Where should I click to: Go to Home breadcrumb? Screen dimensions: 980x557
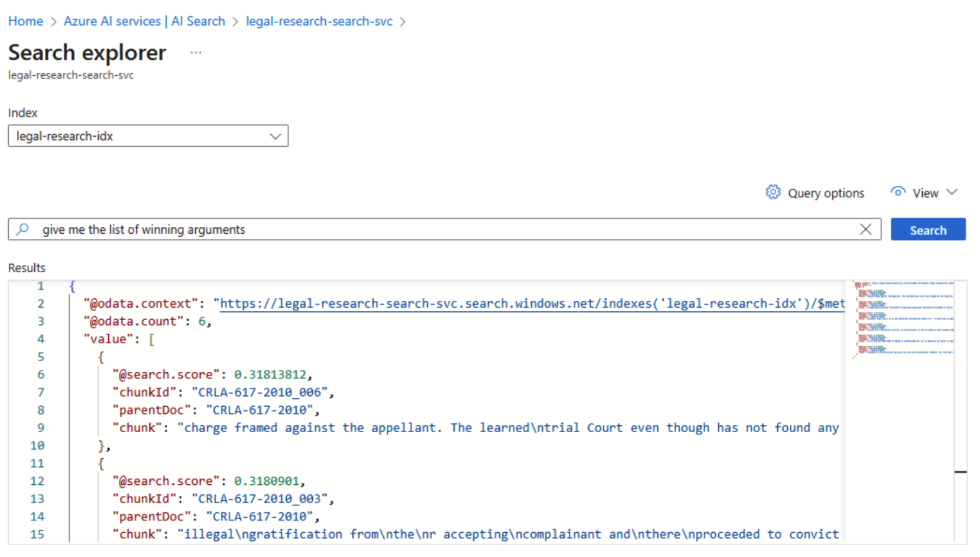click(25, 21)
